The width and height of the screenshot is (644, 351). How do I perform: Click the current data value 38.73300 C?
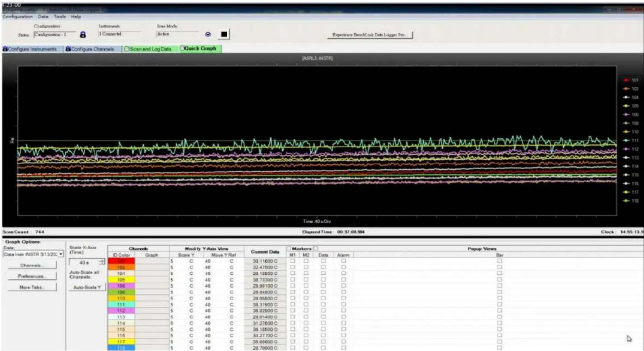[265, 280]
